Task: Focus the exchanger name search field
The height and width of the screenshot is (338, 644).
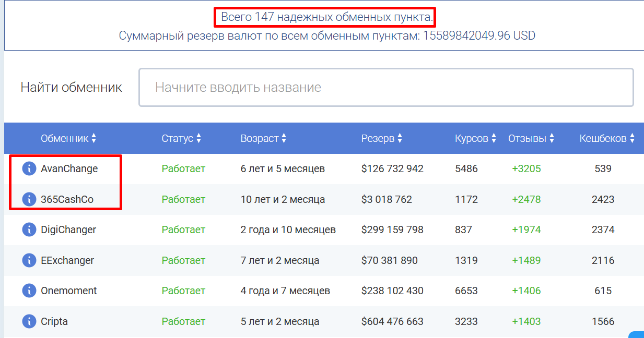Action: (386, 87)
